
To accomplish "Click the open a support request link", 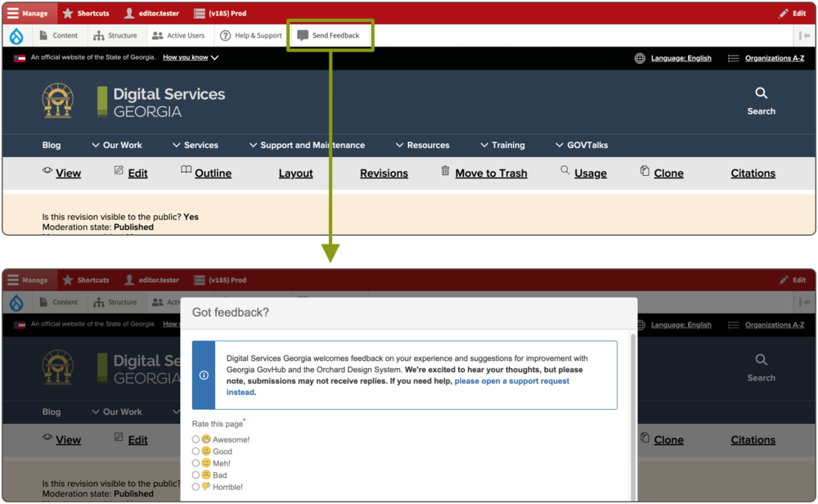I will tap(512, 381).
